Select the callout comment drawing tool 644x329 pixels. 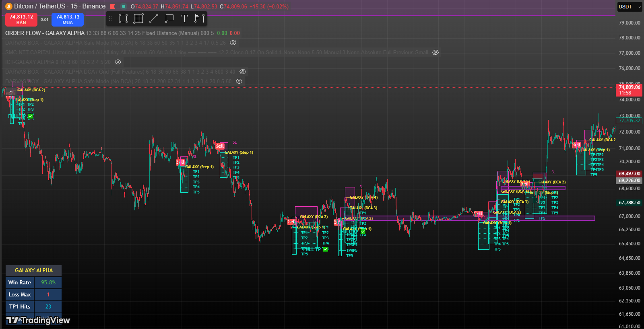[169, 19]
